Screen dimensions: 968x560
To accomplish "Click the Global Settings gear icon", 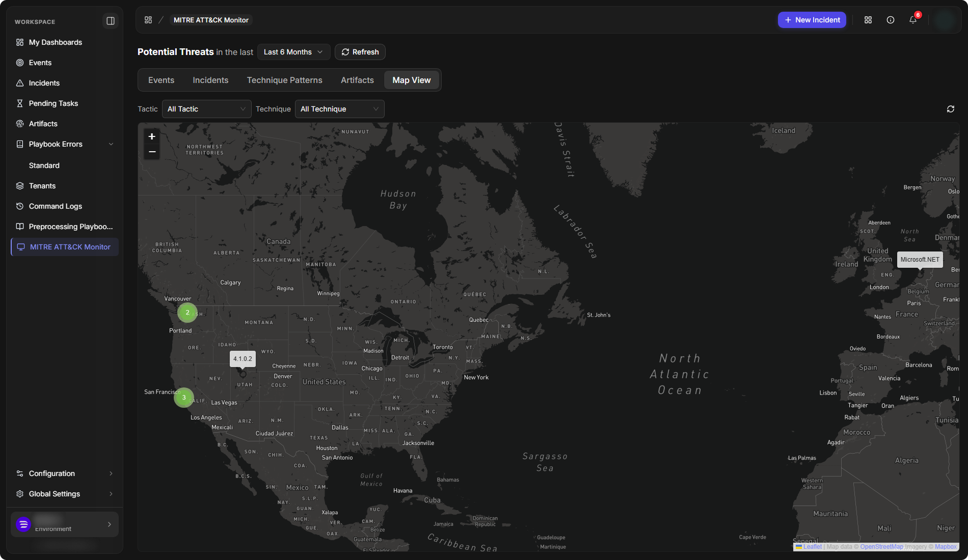I will (x=20, y=494).
